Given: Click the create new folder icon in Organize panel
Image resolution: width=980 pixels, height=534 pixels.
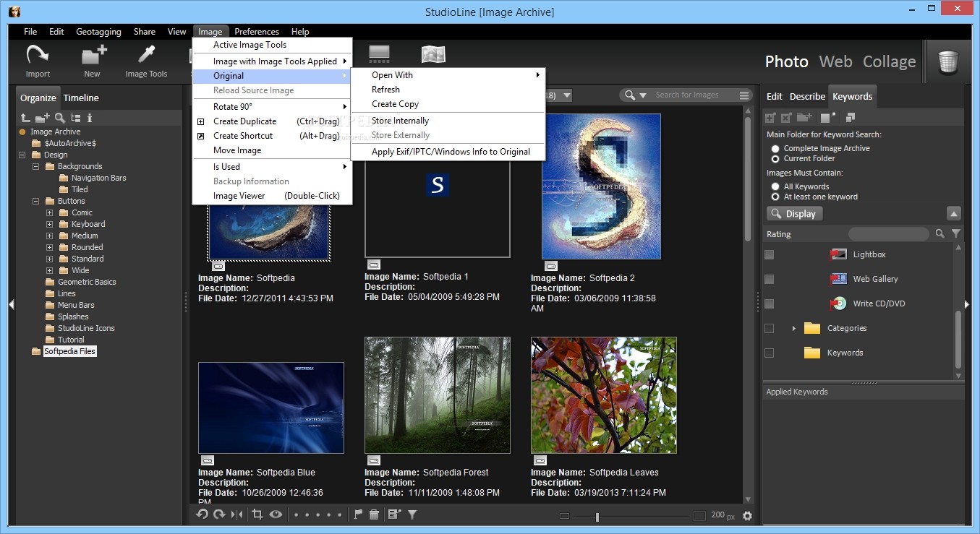Looking at the screenshot, I should (43, 118).
